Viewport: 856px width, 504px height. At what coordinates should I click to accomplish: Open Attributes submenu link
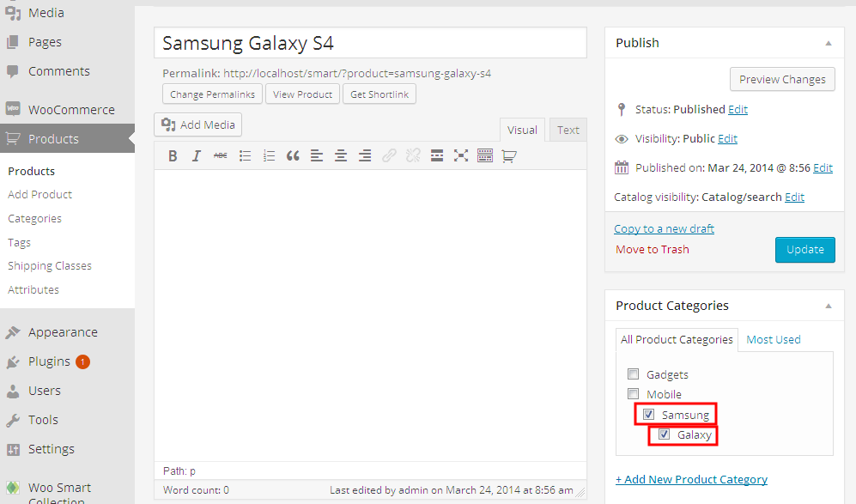[33, 289]
